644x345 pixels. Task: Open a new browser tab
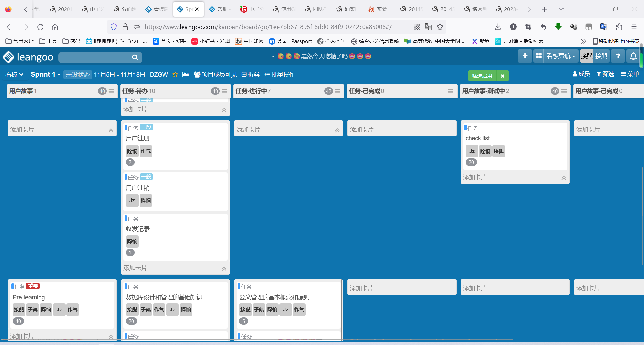click(544, 9)
